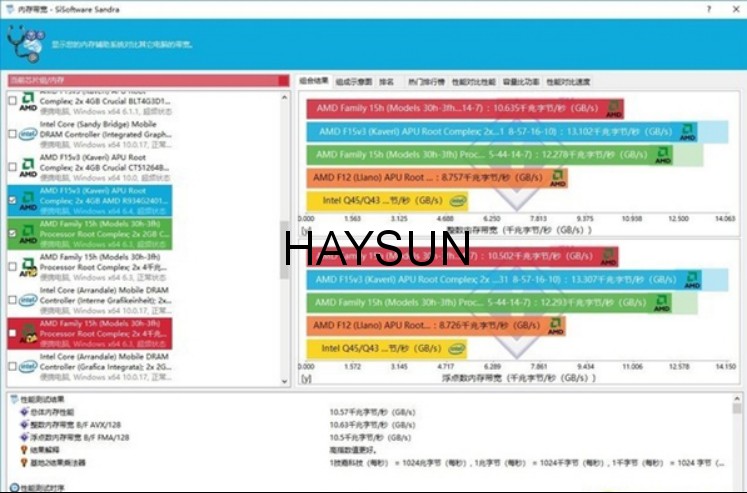Click the pin icon next to 结果解释
The width and height of the screenshot is (747, 493).
(24, 450)
